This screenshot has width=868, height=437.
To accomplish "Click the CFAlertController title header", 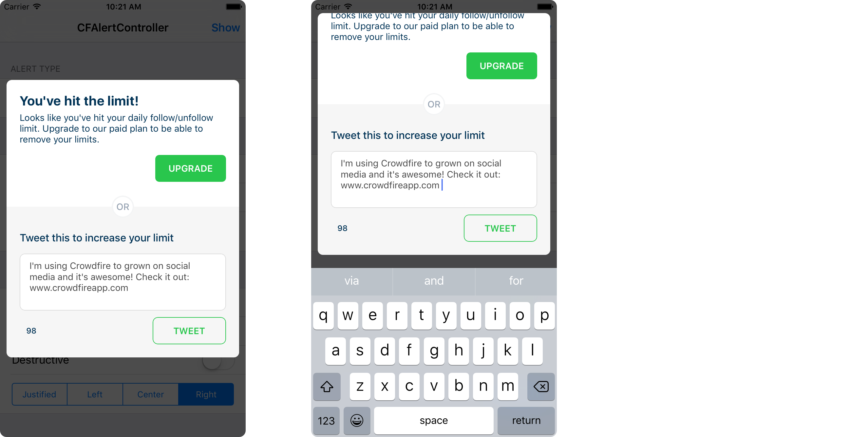I will tap(123, 26).
